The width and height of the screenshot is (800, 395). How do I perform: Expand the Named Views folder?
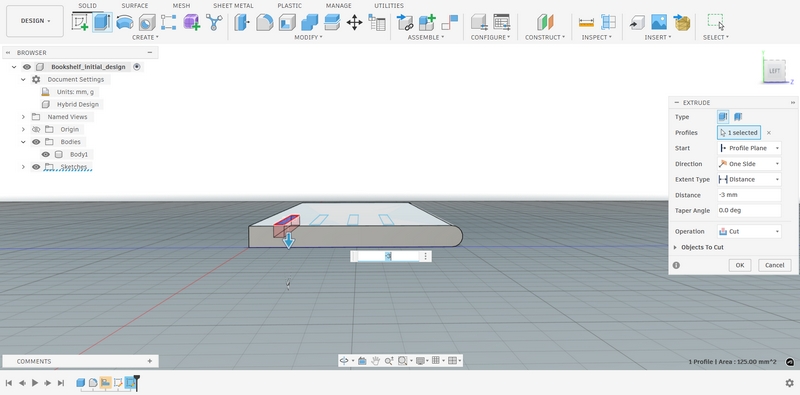click(23, 117)
